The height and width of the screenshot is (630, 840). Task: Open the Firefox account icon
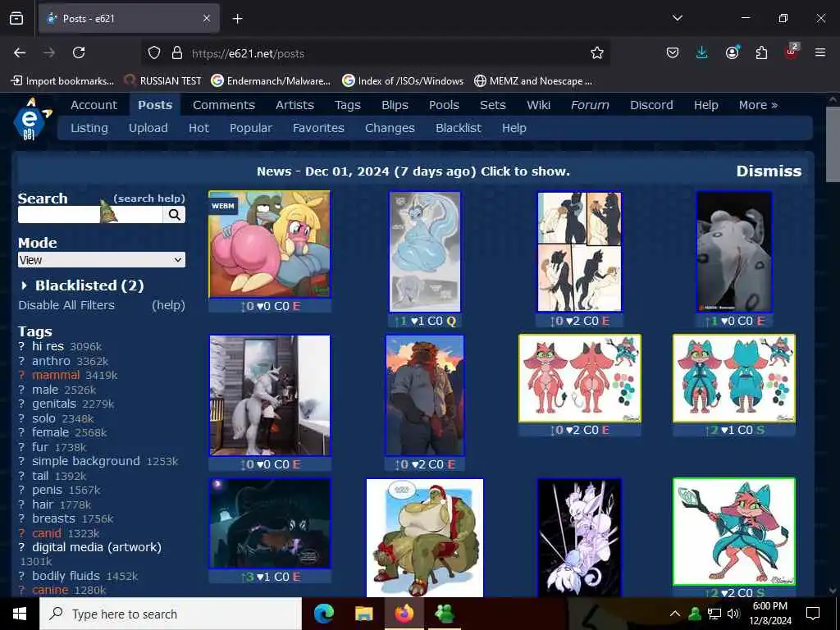[x=732, y=52]
